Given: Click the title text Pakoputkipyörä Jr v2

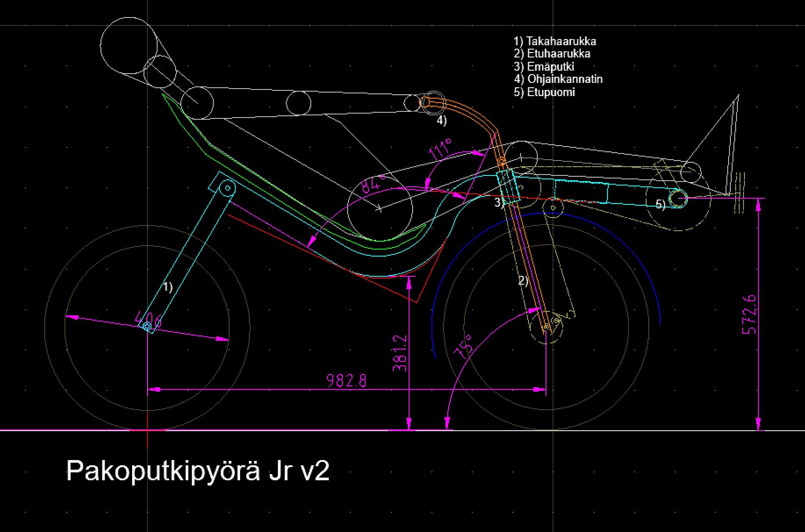Looking at the screenshot, I should pos(198,471).
